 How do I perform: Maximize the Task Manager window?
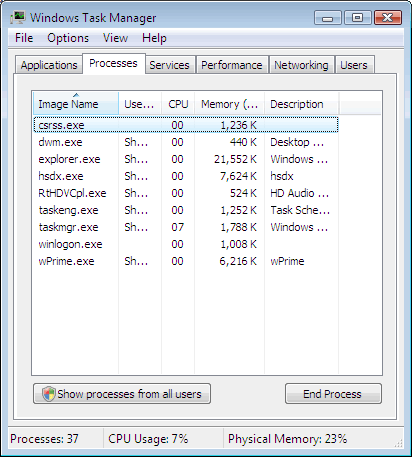(358, 17)
